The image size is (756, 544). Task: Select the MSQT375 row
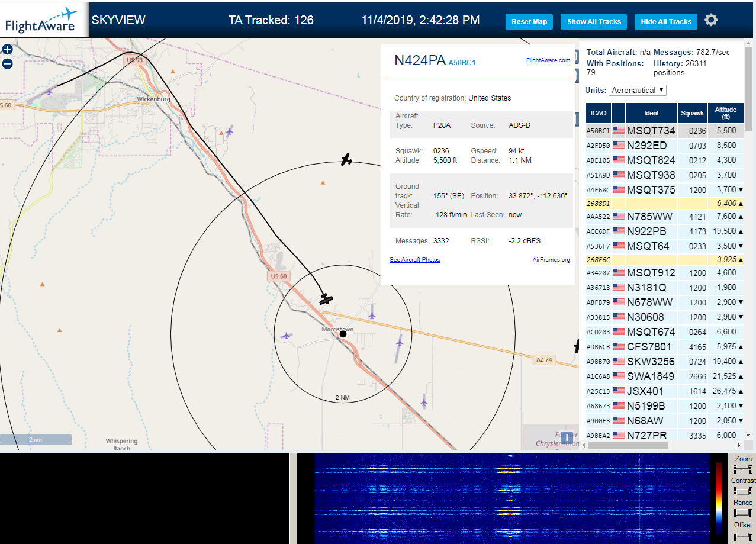coord(665,189)
